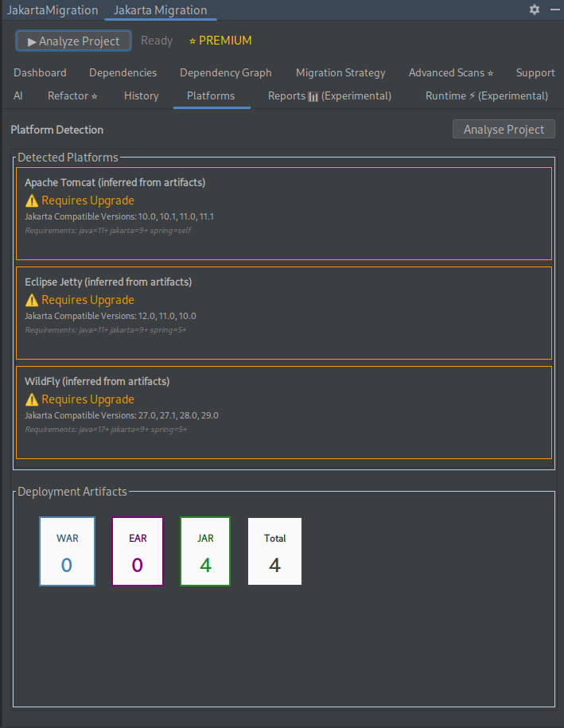Click the chart icon in the Reports tab
This screenshot has height=728, width=564.
(x=313, y=96)
